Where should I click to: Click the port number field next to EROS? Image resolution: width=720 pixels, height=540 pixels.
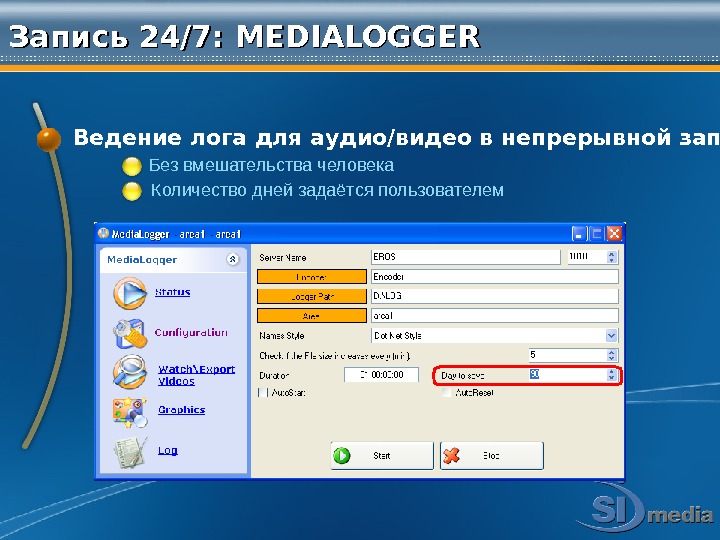587,257
